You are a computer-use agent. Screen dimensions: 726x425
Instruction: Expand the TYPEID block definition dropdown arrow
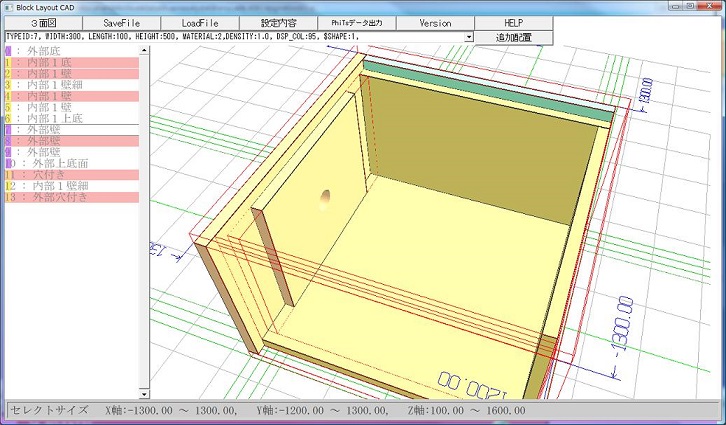click(x=469, y=37)
